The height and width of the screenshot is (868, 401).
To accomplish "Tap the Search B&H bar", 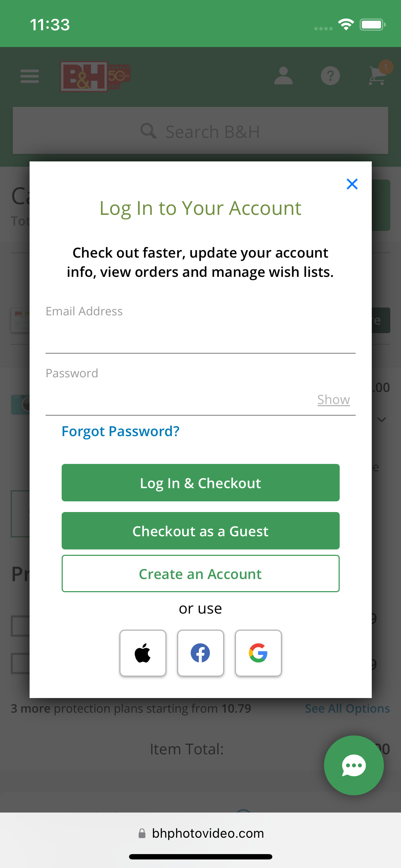I will pos(200,131).
